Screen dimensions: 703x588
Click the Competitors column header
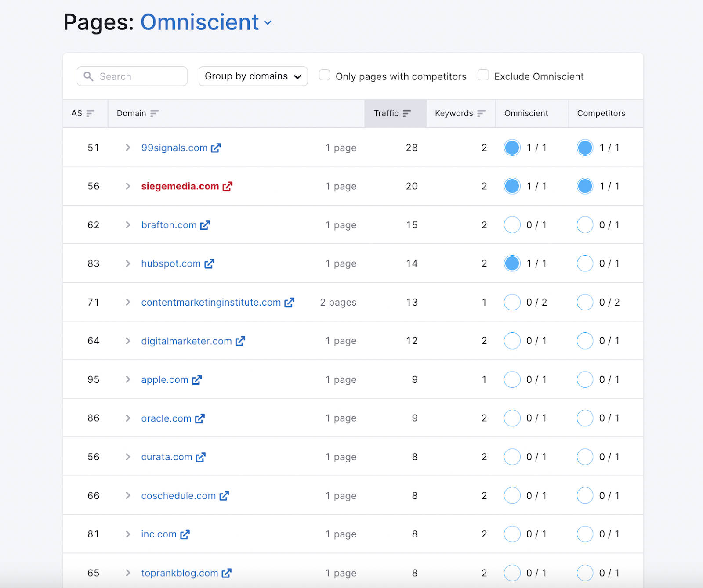pos(601,113)
